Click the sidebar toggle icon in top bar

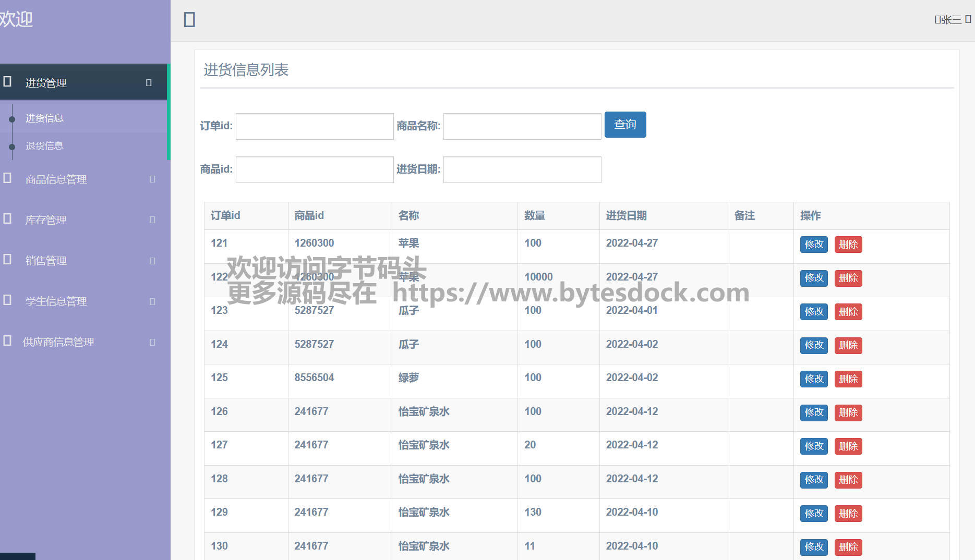(189, 20)
